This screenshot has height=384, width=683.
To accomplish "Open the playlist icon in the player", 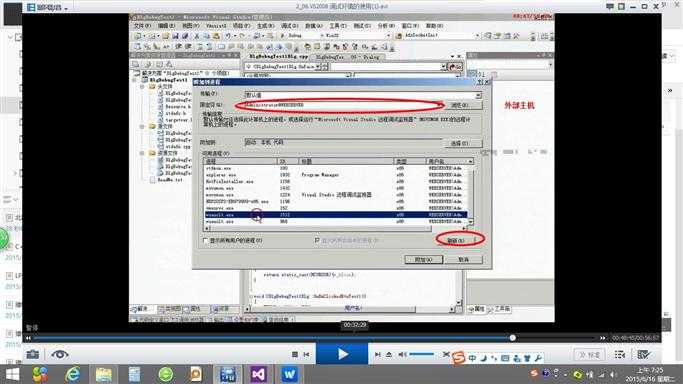I will coord(620,355).
